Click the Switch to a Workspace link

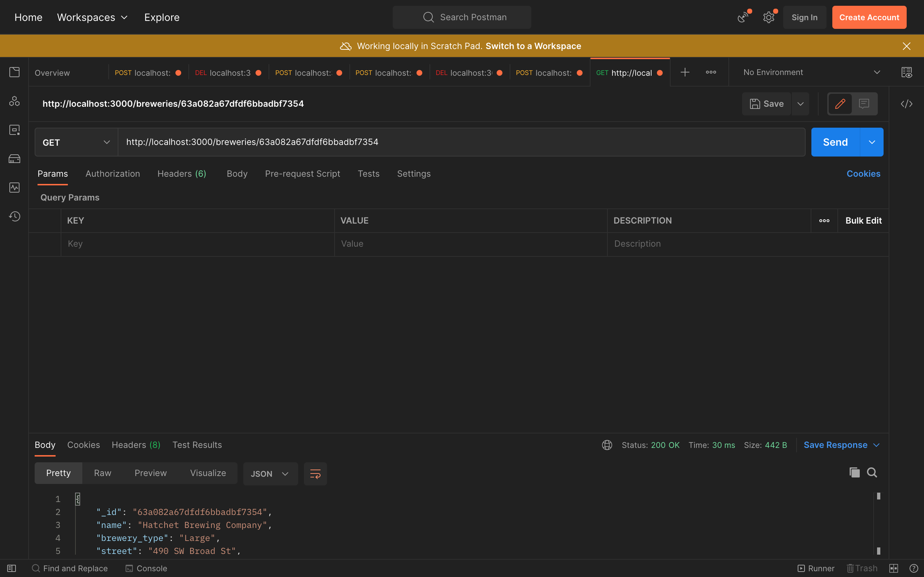coord(533,46)
